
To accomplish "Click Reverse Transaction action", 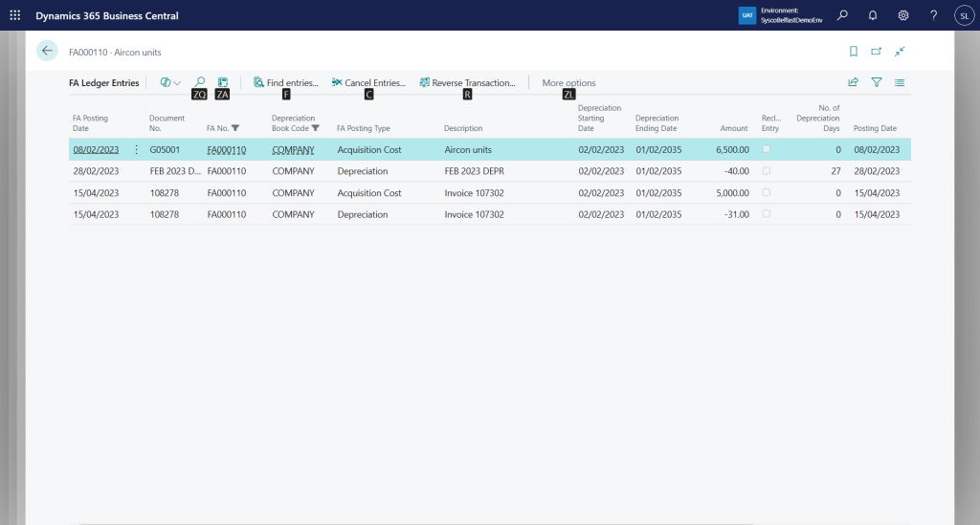I will click(x=467, y=83).
